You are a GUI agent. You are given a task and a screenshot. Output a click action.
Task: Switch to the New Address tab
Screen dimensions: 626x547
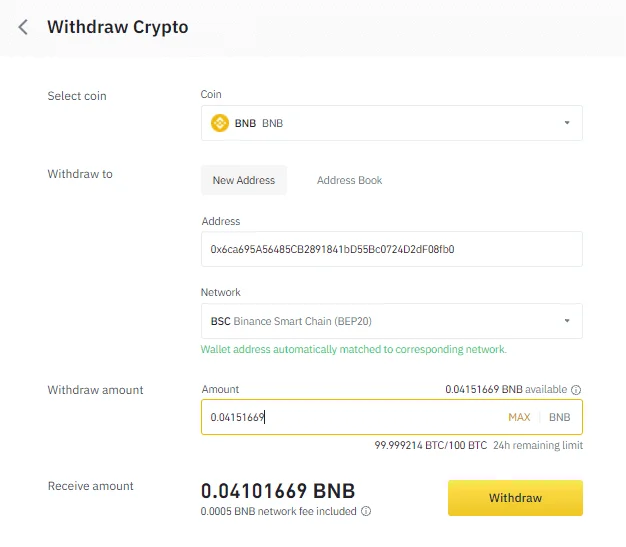coord(244,180)
